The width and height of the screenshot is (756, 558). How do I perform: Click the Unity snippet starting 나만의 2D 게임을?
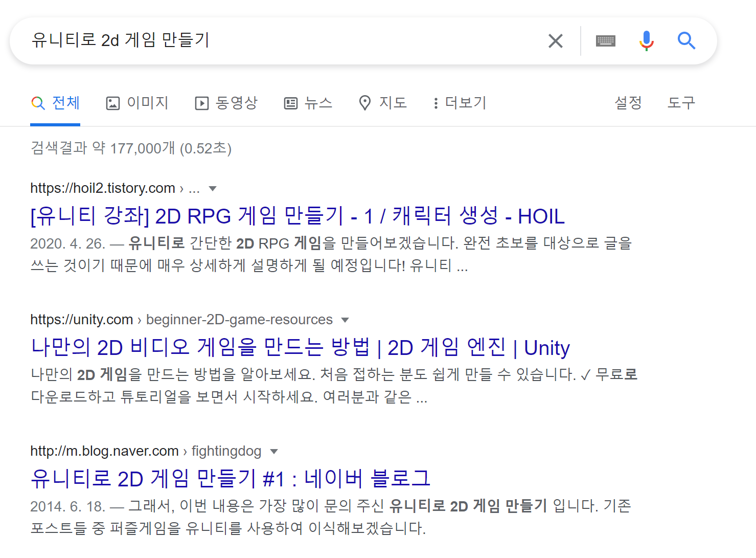(334, 386)
